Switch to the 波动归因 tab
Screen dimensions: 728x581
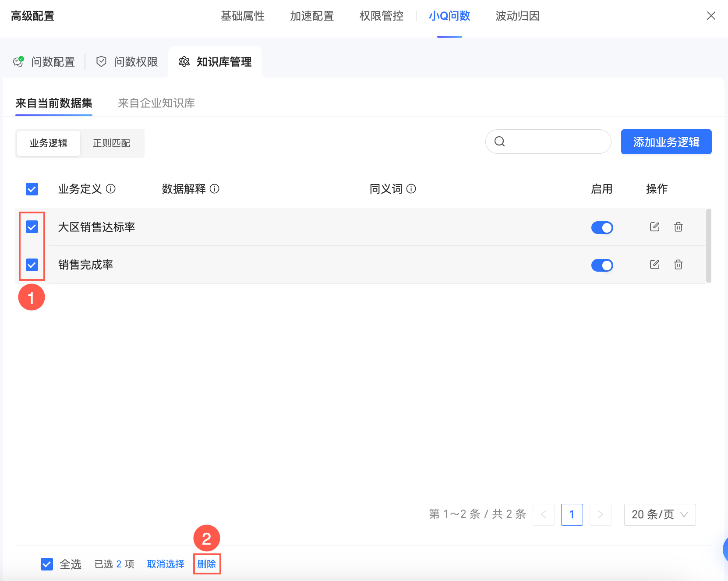click(517, 16)
